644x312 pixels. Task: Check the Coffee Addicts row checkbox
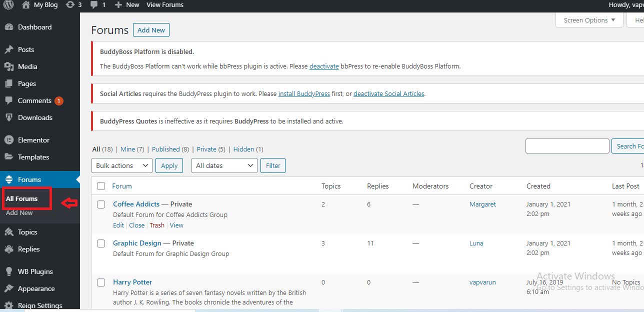101,204
